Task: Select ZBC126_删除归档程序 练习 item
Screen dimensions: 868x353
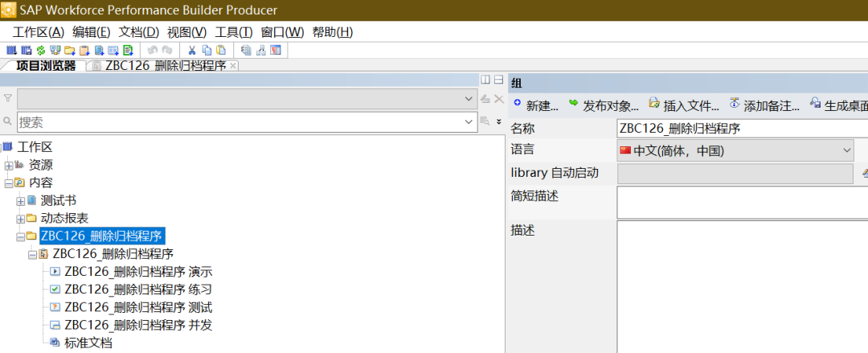Action: 138,289
